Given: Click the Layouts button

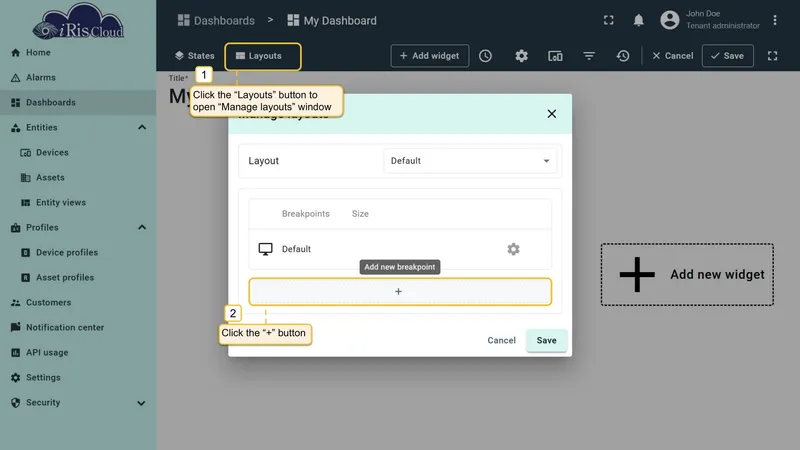Looking at the screenshot, I should 263,56.
